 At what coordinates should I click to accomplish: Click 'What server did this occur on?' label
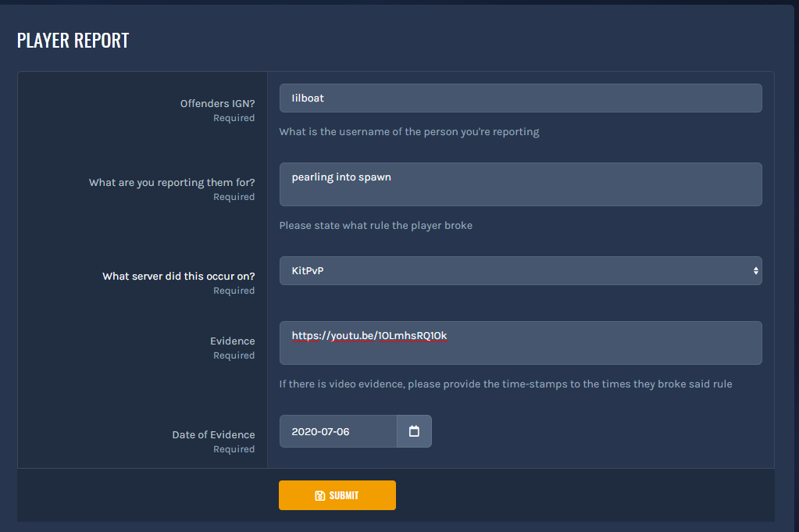[178, 277]
